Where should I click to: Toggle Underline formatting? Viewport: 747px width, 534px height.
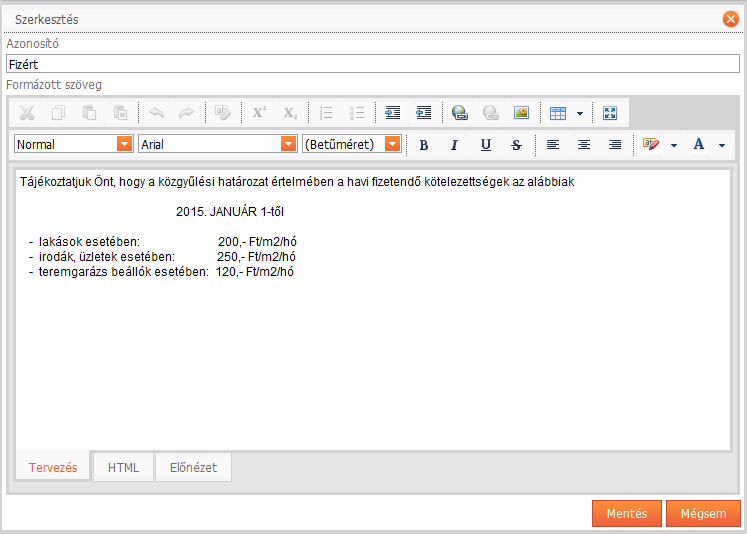click(485, 145)
